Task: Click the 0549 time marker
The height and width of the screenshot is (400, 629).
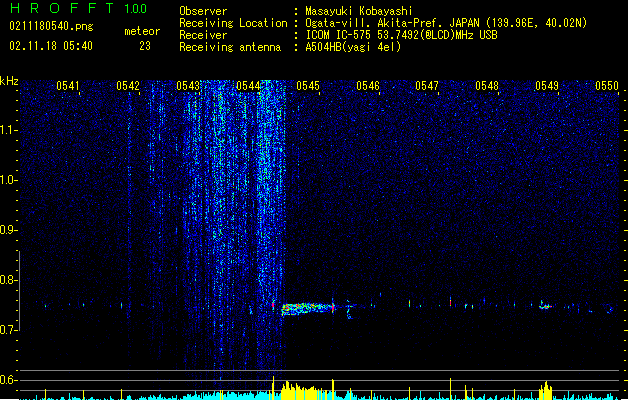Action: pyautogui.click(x=547, y=85)
